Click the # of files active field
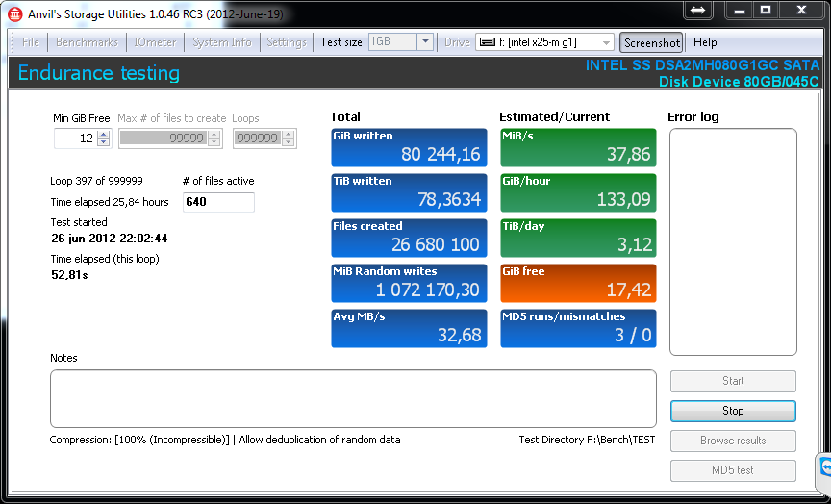Screen dimensions: 831x504 [x=218, y=202]
